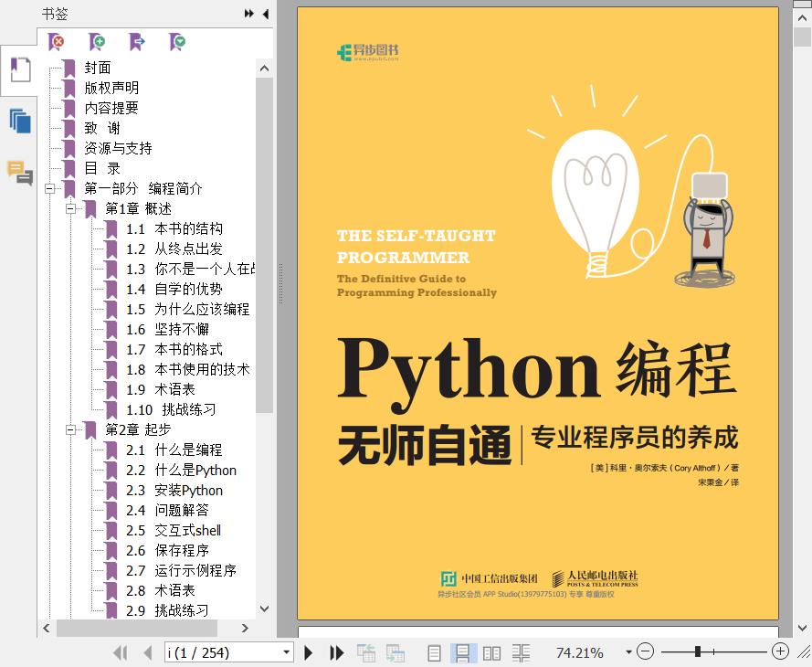Jump to 2.7 运行示例程序
The width and height of the screenshot is (812, 667).
[x=181, y=571]
